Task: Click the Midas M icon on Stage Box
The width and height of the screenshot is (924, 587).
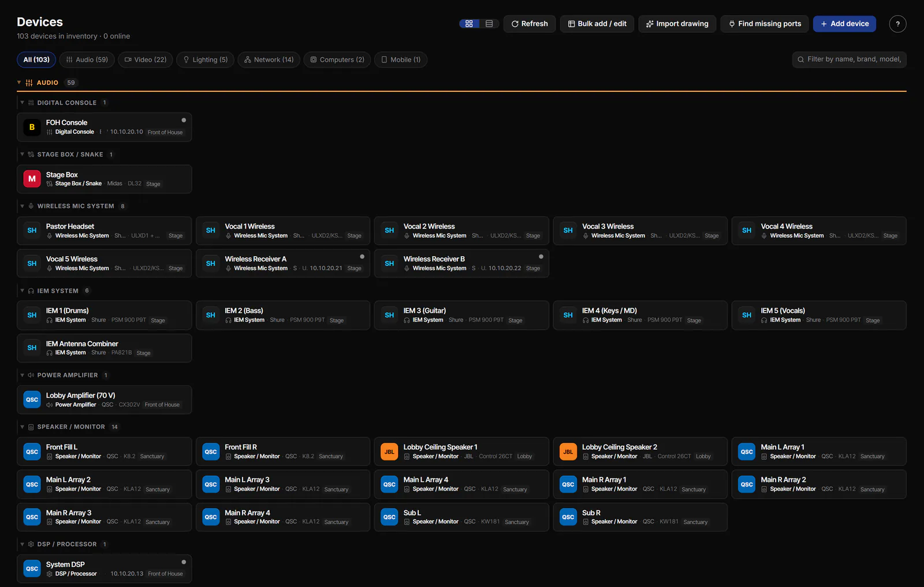Action: pyautogui.click(x=32, y=179)
